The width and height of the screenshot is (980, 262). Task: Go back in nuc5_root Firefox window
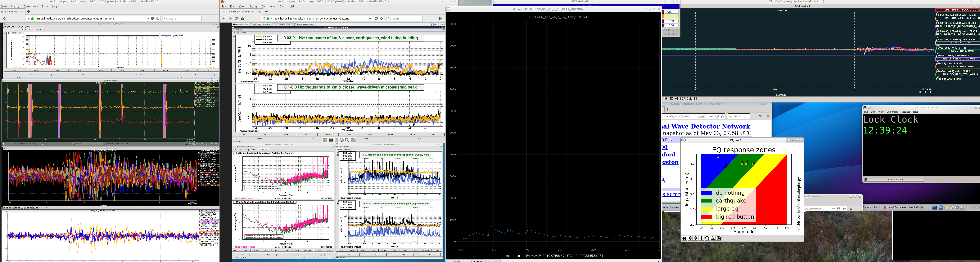click(224, 18)
